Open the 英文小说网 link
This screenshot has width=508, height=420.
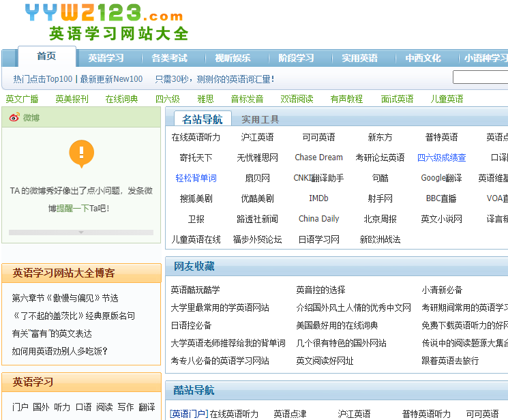pos(441,219)
